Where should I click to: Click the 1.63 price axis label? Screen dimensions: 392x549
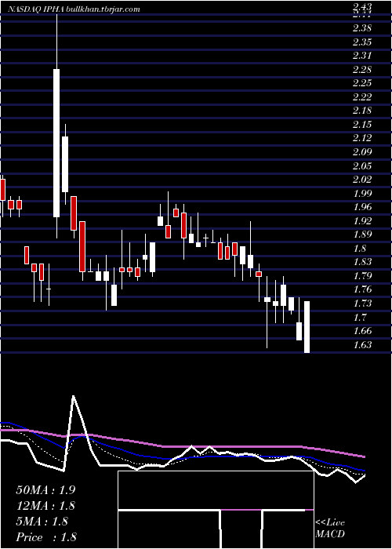(x=361, y=344)
